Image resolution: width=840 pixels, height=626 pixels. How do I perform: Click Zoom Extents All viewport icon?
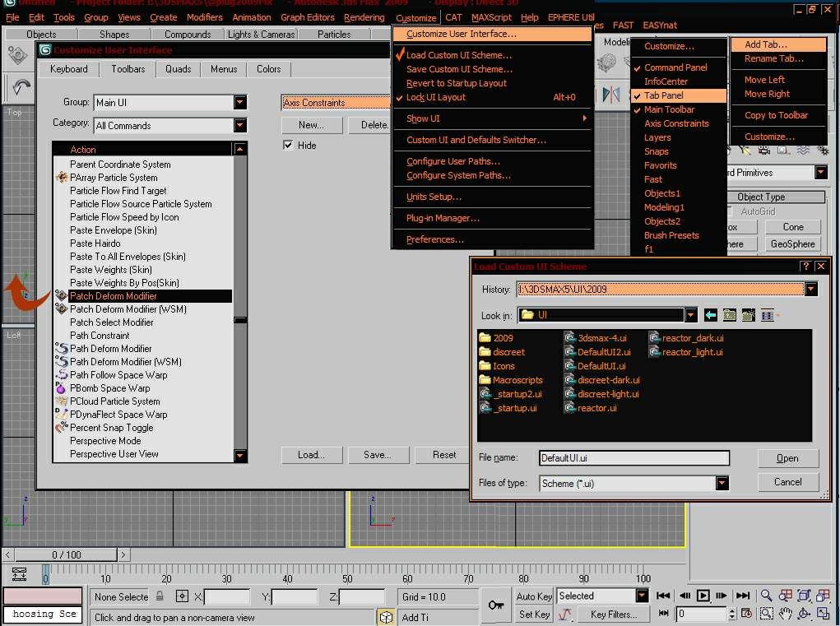coord(823,596)
